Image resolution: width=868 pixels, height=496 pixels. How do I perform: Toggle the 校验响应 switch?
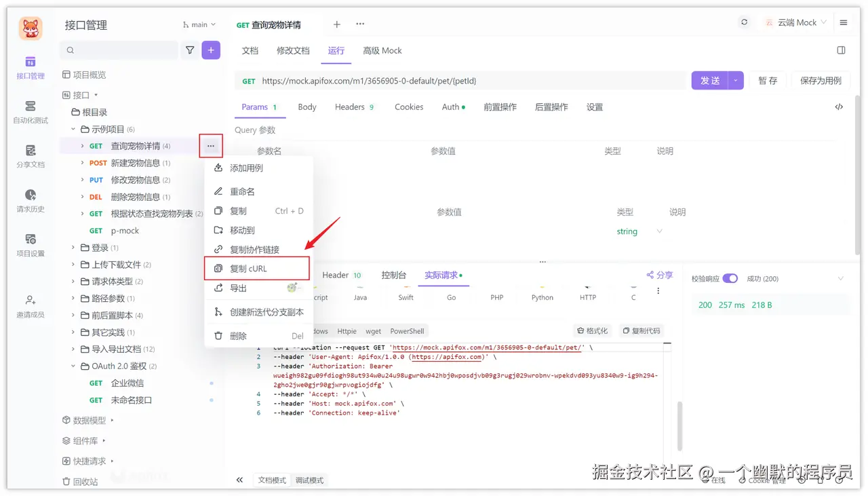point(730,278)
